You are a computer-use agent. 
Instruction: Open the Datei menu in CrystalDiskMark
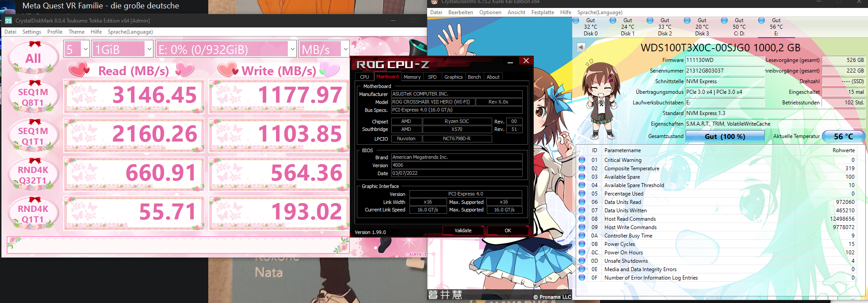[x=10, y=32]
